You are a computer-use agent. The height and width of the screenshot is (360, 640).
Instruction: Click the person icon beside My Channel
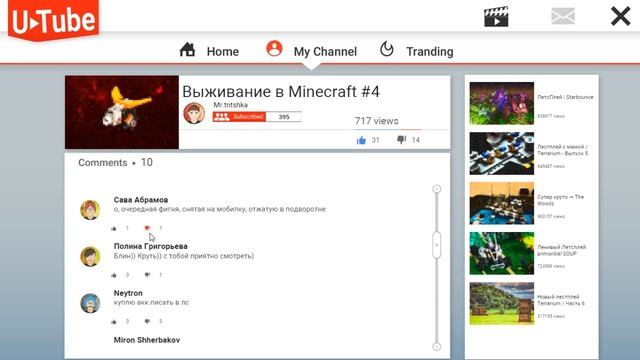(274, 49)
